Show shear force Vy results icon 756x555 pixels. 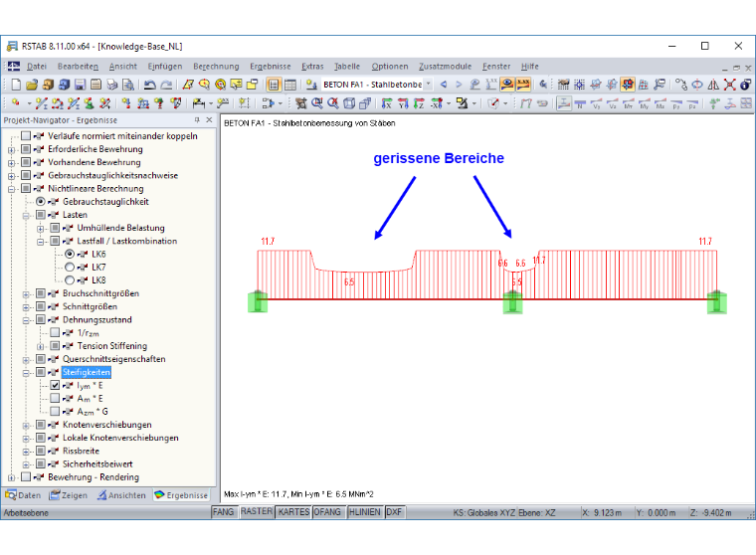(597, 103)
